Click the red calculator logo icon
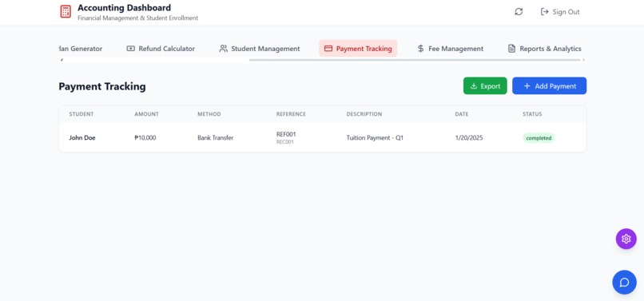 pyautogui.click(x=66, y=11)
